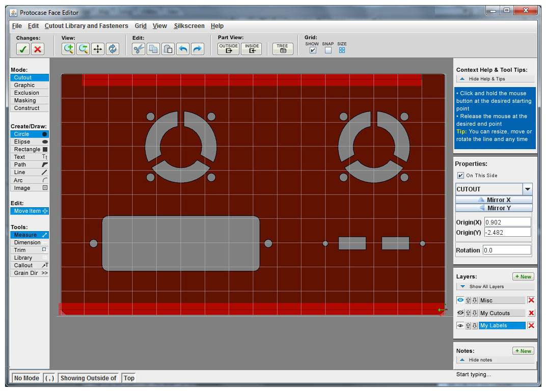Screen dimensions: 546x392
Task: Hide the Misc layer
Action: pos(460,300)
